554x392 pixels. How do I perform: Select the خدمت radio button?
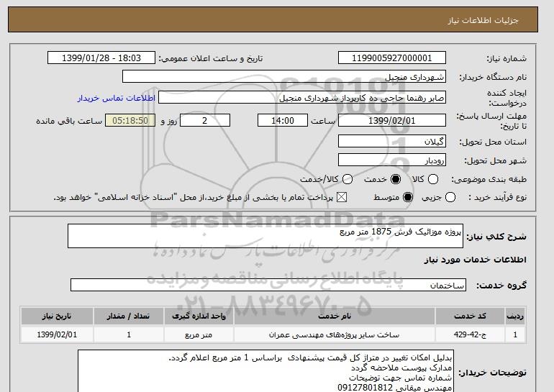[x=396, y=179]
